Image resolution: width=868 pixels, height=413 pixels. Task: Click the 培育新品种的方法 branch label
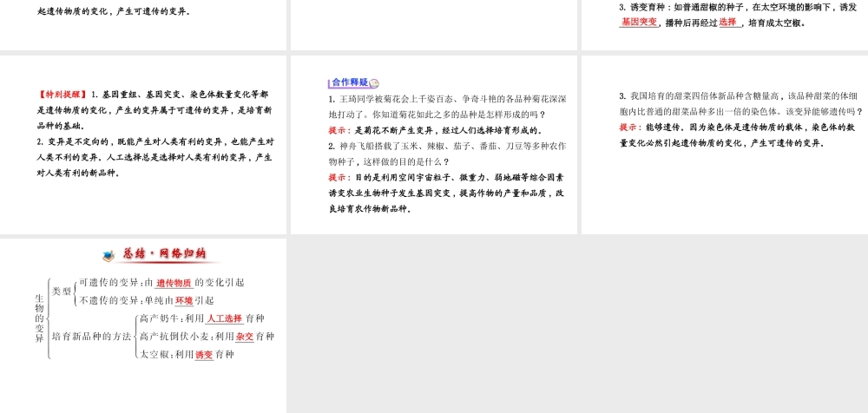tap(91, 337)
